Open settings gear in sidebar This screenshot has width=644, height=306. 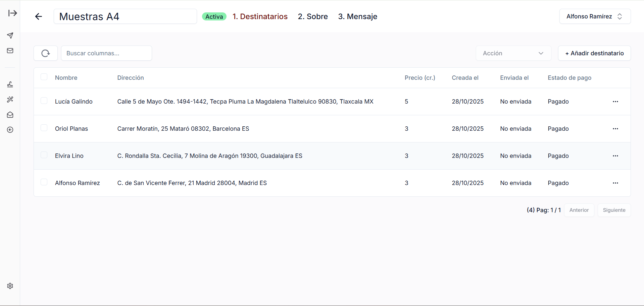click(x=10, y=286)
